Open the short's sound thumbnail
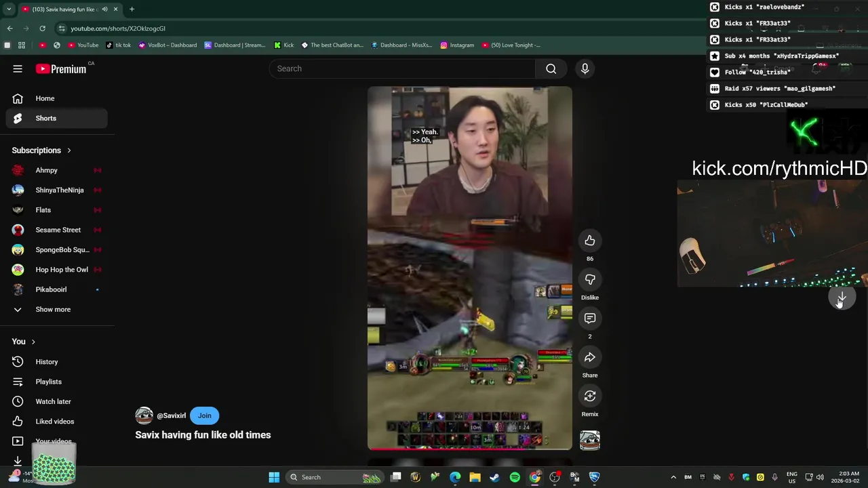This screenshot has height=488, width=868. pyautogui.click(x=590, y=441)
